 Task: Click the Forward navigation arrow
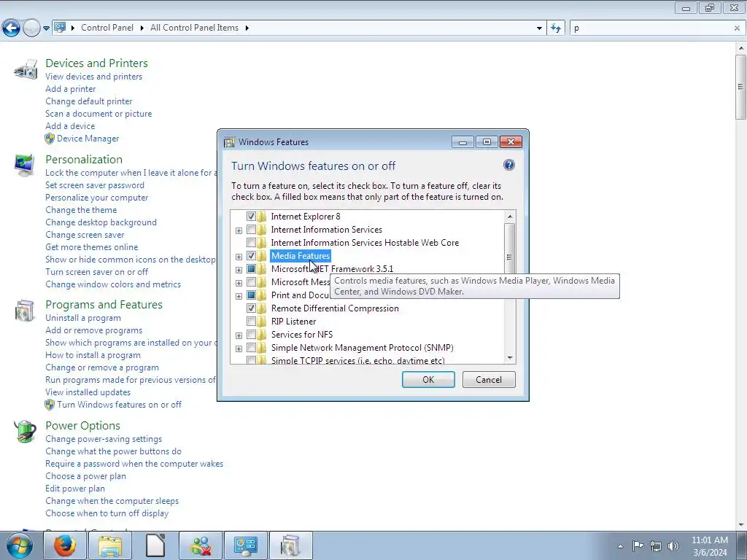[31, 28]
